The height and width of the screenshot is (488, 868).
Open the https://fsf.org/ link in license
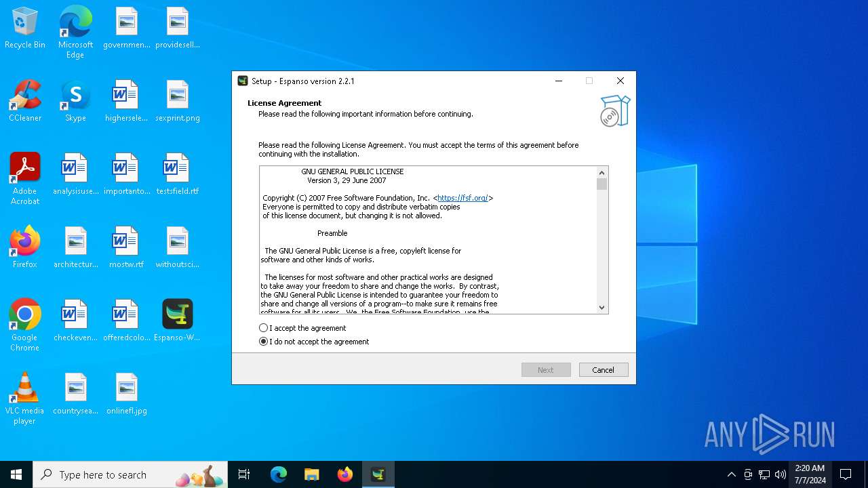point(462,198)
